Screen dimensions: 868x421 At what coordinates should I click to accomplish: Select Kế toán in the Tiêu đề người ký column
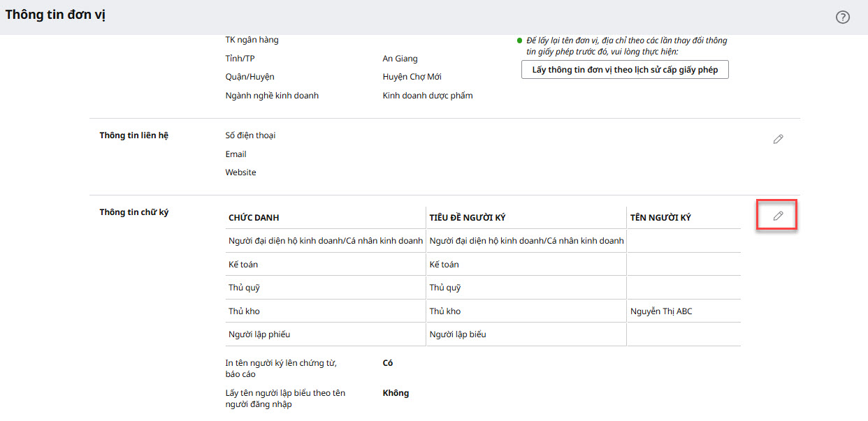click(x=444, y=265)
